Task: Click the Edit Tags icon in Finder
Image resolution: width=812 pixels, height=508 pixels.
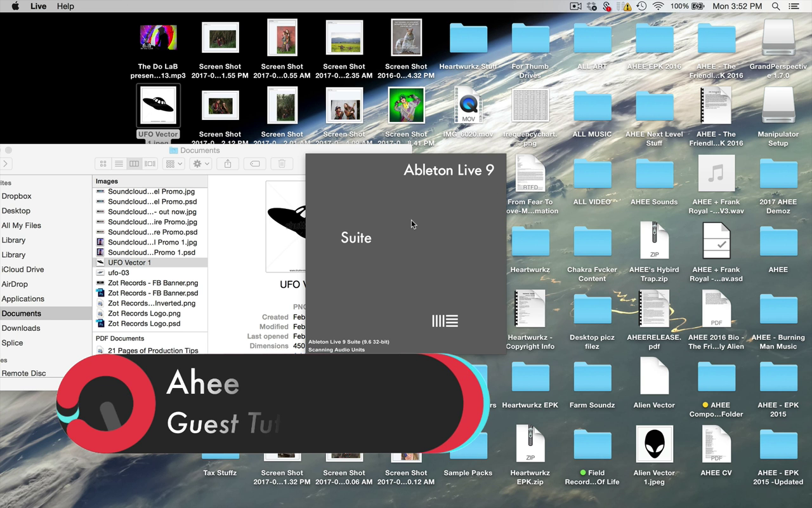Action: (254, 164)
